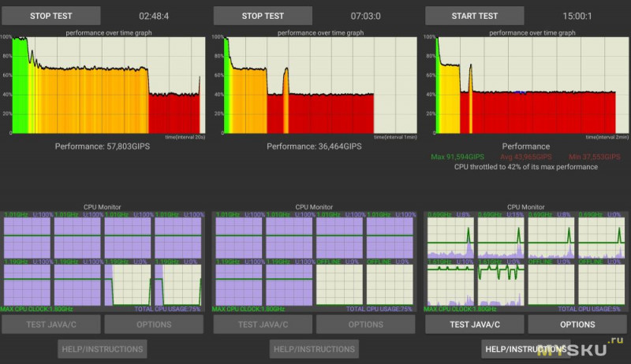This screenshot has height=364, width=631.
Task: Click the 07:03:0 elapsed time
Action: click(x=365, y=16)
